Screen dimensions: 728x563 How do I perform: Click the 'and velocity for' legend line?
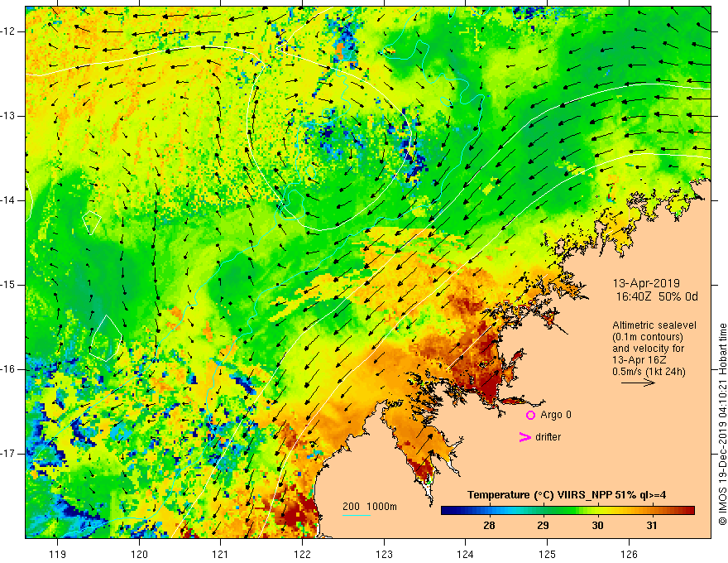tap(648, 349)
